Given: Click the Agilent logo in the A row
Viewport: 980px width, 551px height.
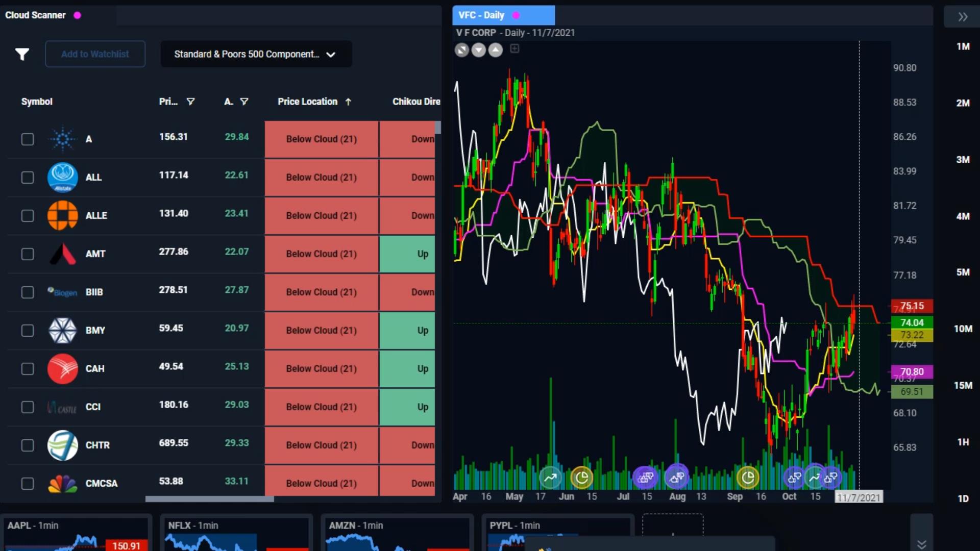Looking at the screenshot, I should click(62, 139).
